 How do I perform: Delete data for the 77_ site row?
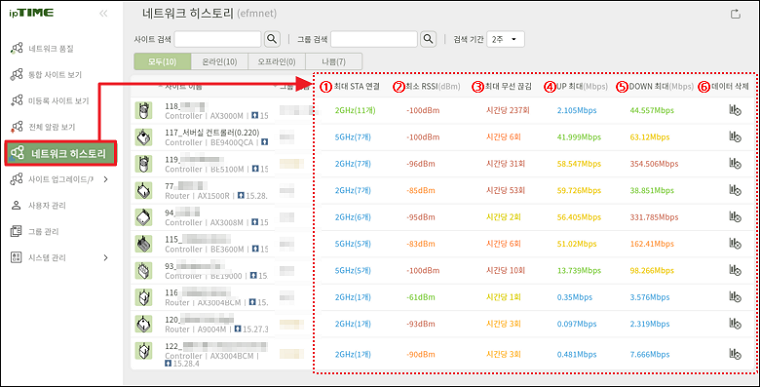click(x=735, y=191)
